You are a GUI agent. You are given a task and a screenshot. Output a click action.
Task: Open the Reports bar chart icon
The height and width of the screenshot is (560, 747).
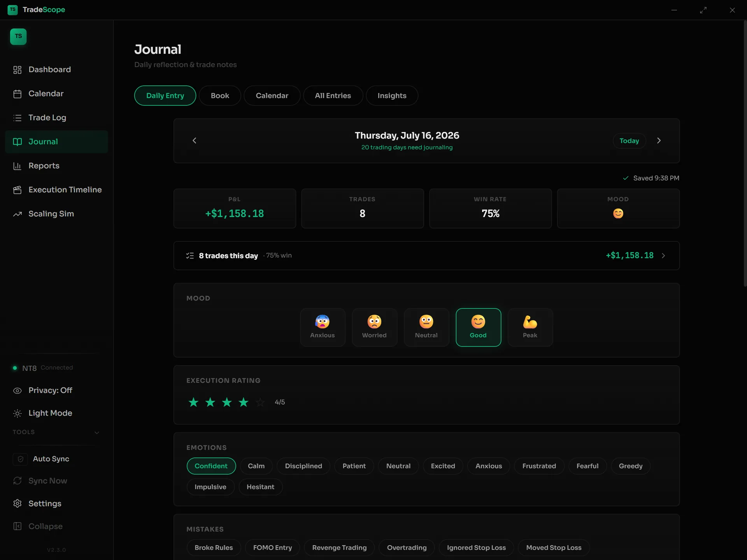(17, 166)
